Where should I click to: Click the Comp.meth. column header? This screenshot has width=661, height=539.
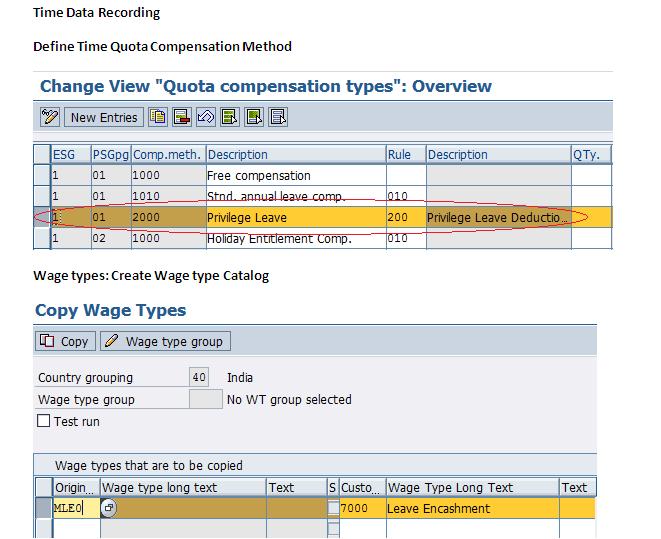(x=167, y=155)
